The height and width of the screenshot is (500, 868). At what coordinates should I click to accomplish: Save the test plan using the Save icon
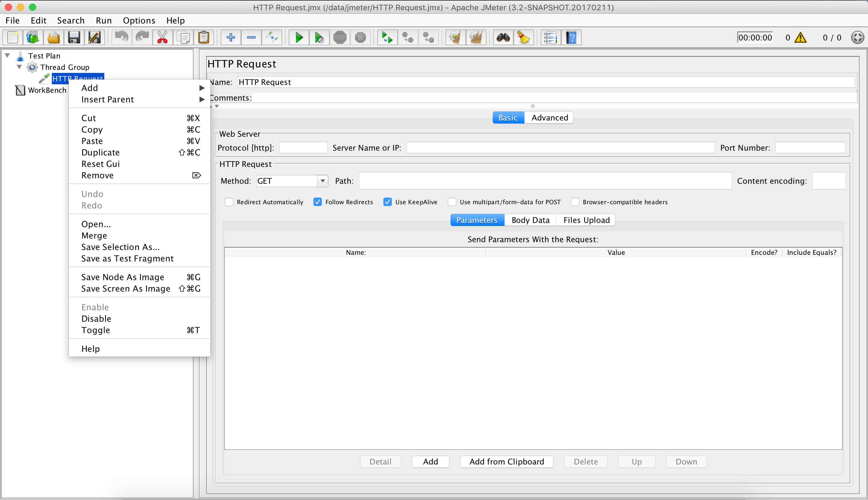74,37
